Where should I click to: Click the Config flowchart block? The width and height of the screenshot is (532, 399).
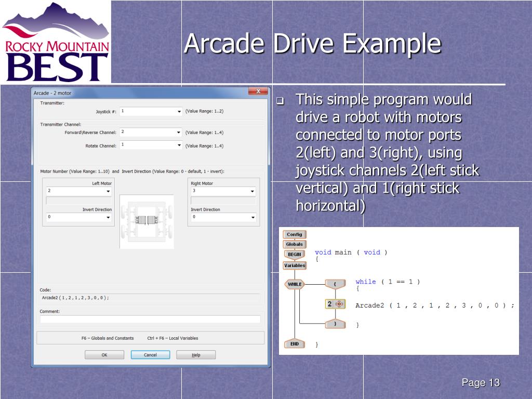click(x=294, y=234)
